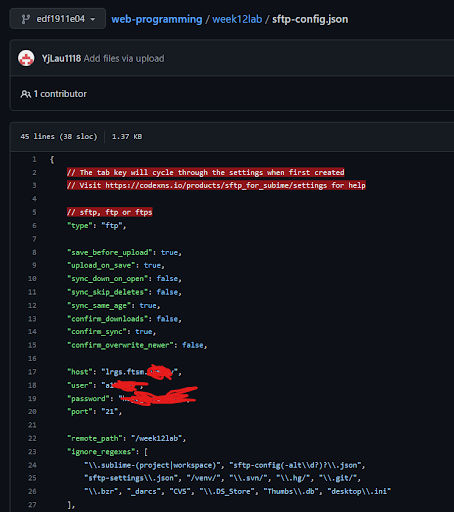Click the "port": "21" line
The height and width of the screenshot is (512, 454).
[95, 411]
